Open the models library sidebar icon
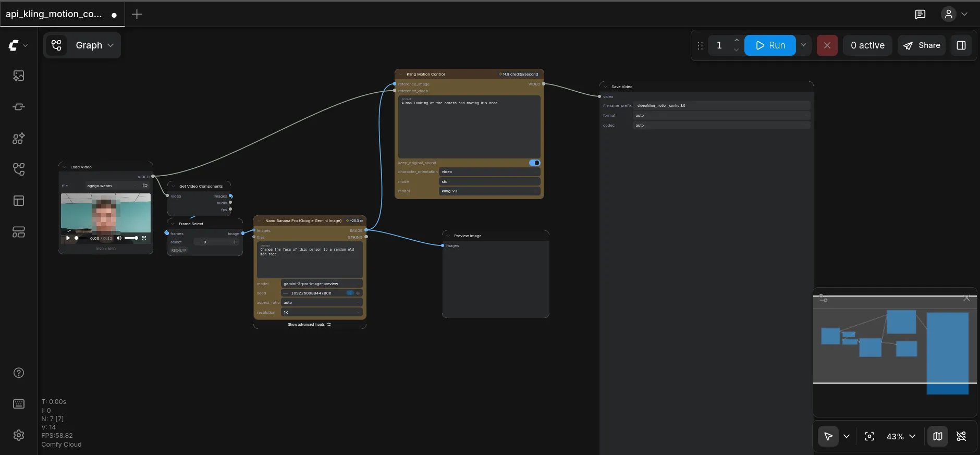980x455 pixels. coord(19,138)
